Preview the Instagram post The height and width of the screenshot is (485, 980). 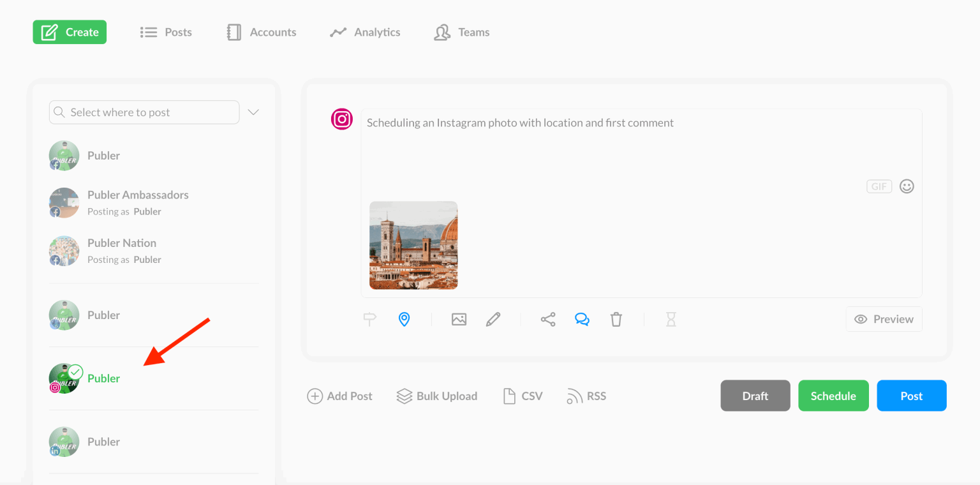coord(884,318)
